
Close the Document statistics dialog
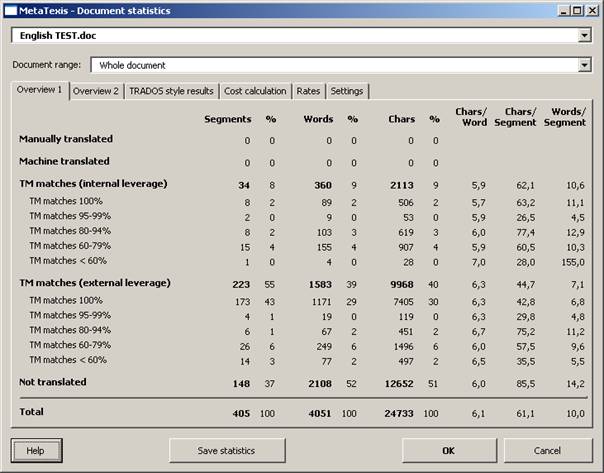[592, 11]
